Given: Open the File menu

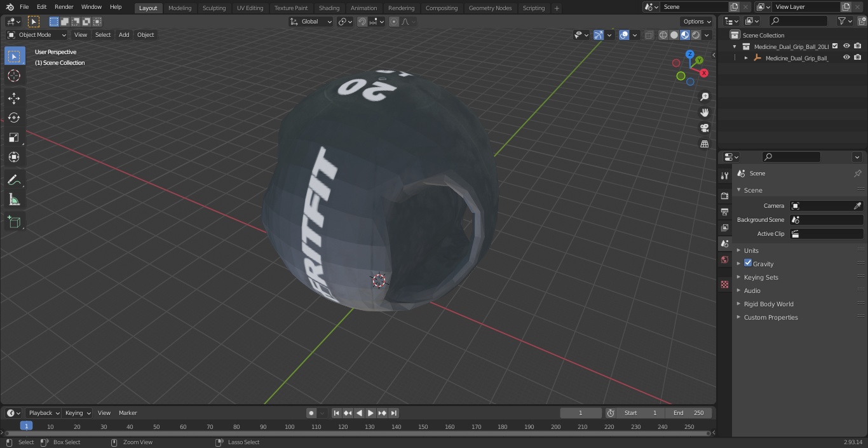Looking at the screenshot, I should 24,7.
